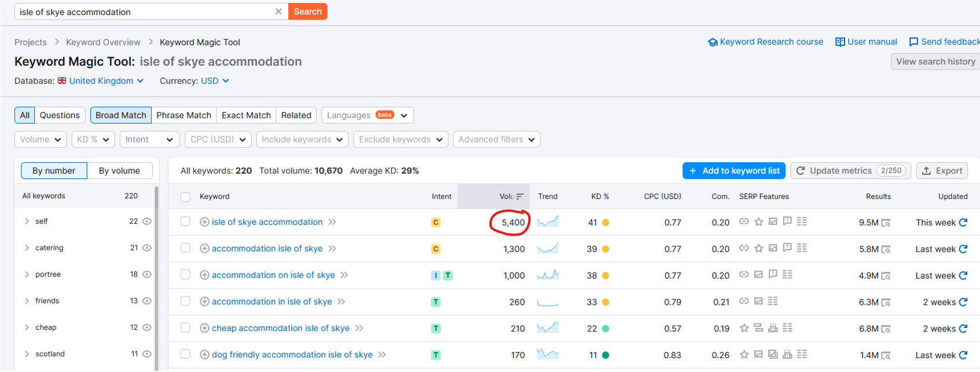Refresh metrics icon in This week row
980x372 pixels.
pyautogui.click(x=963, y=223)
